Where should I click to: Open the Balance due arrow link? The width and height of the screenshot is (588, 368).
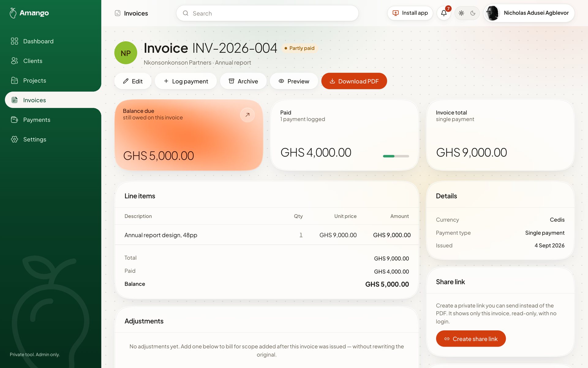[x=247, y=115]
